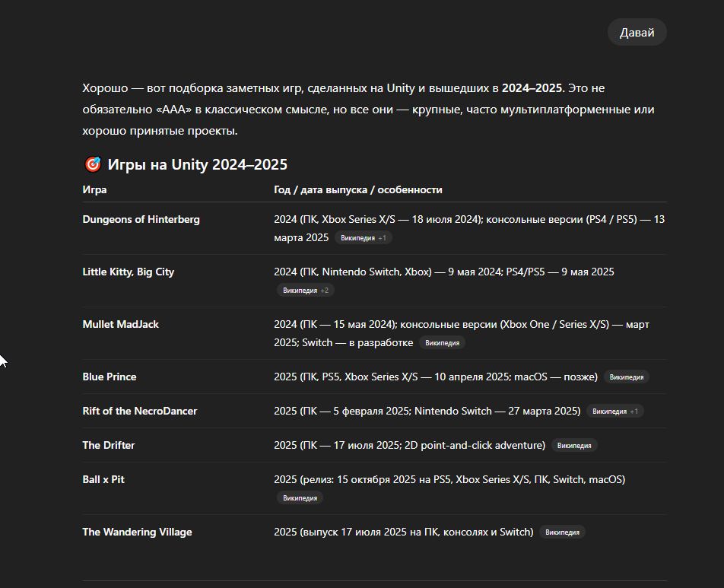The image size is (724, 588).
Task: Click the "Игра" column header
Action: (x=94, y=189)
